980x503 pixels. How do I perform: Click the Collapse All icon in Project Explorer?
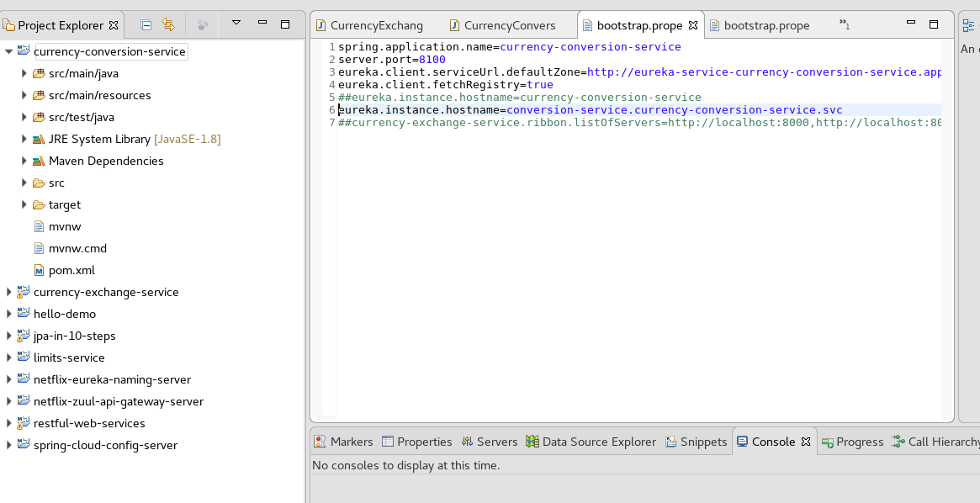[147, 24]
